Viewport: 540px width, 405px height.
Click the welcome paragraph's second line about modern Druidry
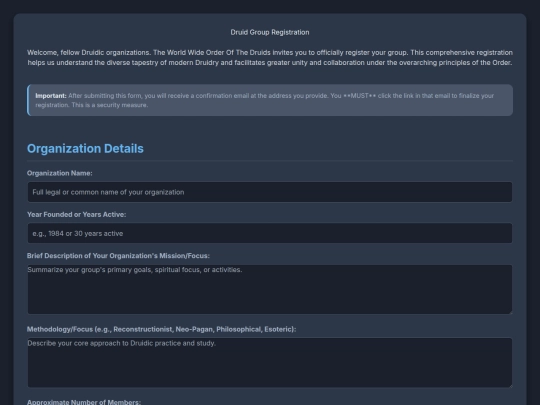click(x=270, y=63)
